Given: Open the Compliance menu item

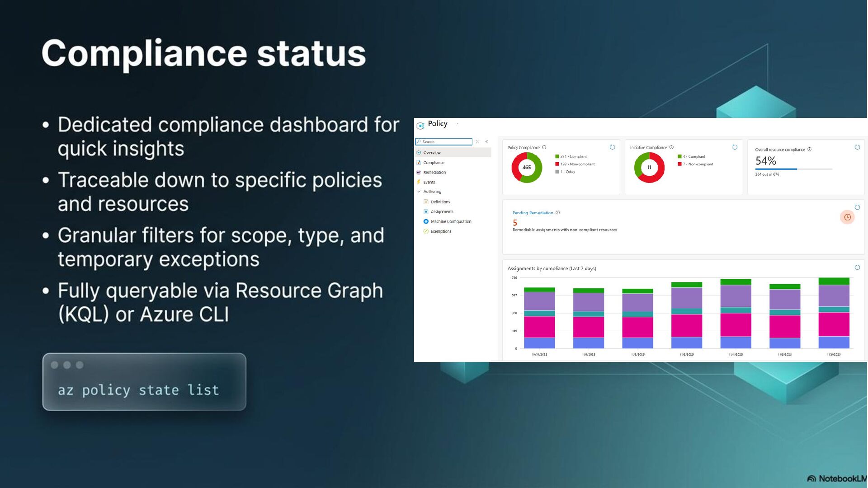Looking at the screenshot, I should point(434,163).
